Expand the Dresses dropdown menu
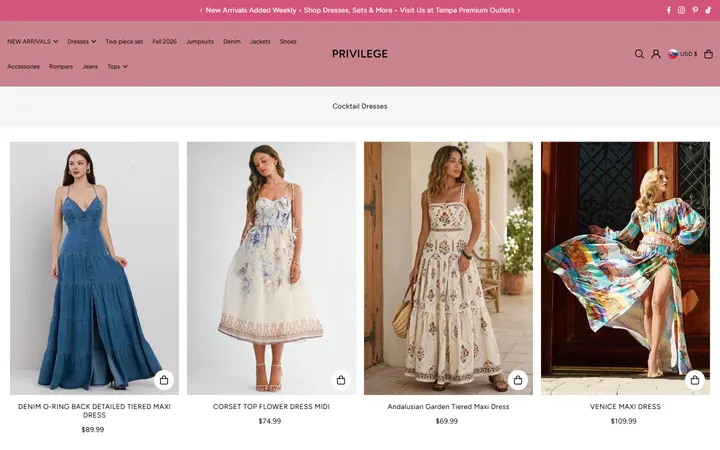This screenshot has width=720, height=450. pyautogui.click(x=82, y=41)
